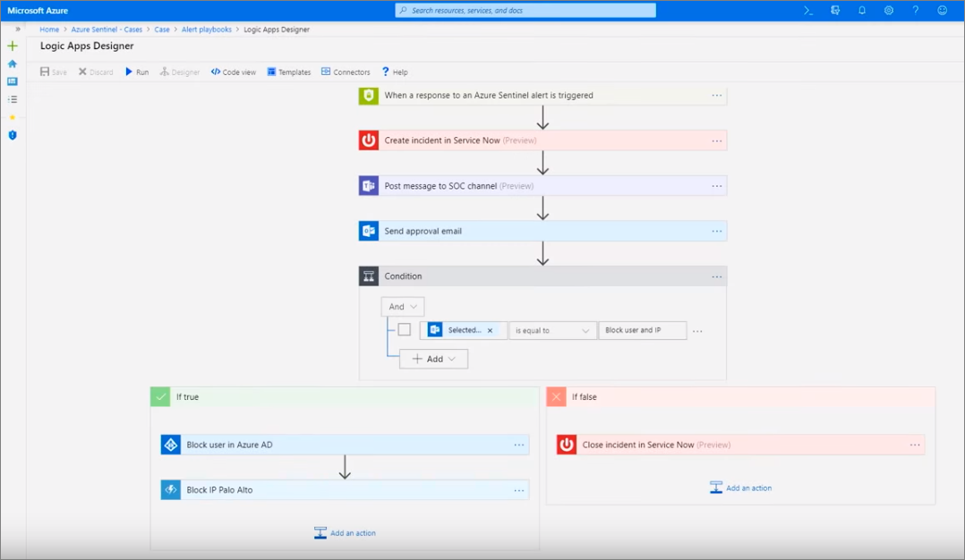Open the Add condition dropdown button
The width and height of the screenshot is (965, 560).
coord(433,359)
